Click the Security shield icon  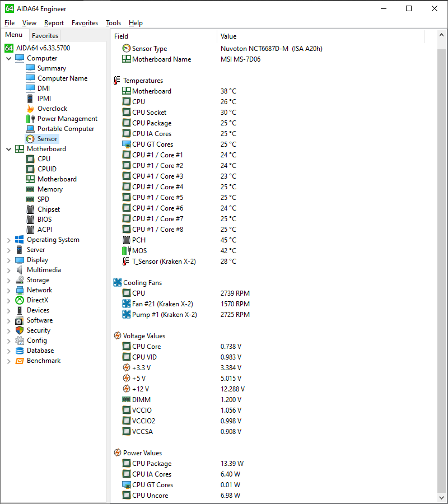coord(20,330)
